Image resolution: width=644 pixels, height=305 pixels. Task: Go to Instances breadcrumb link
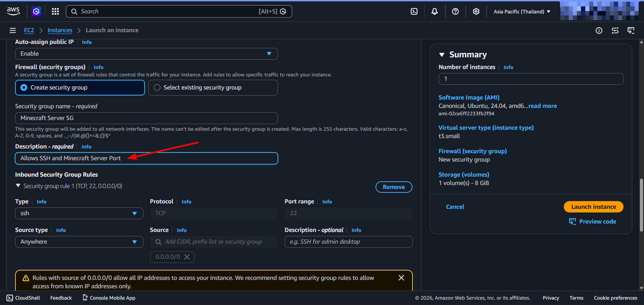[x=60, y=30]
